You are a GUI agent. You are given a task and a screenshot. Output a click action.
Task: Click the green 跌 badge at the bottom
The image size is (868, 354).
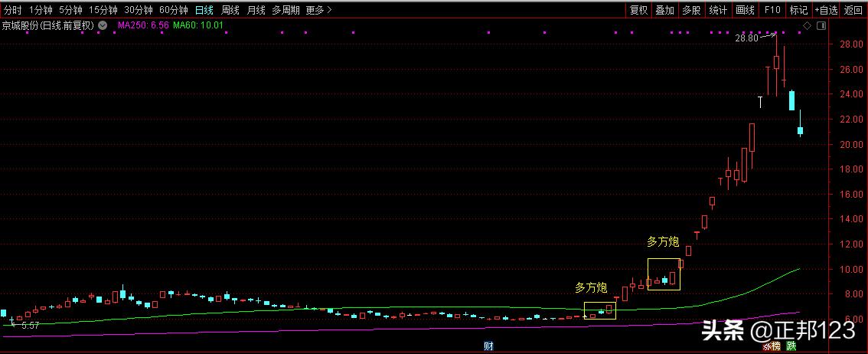(x=790, y=346)
